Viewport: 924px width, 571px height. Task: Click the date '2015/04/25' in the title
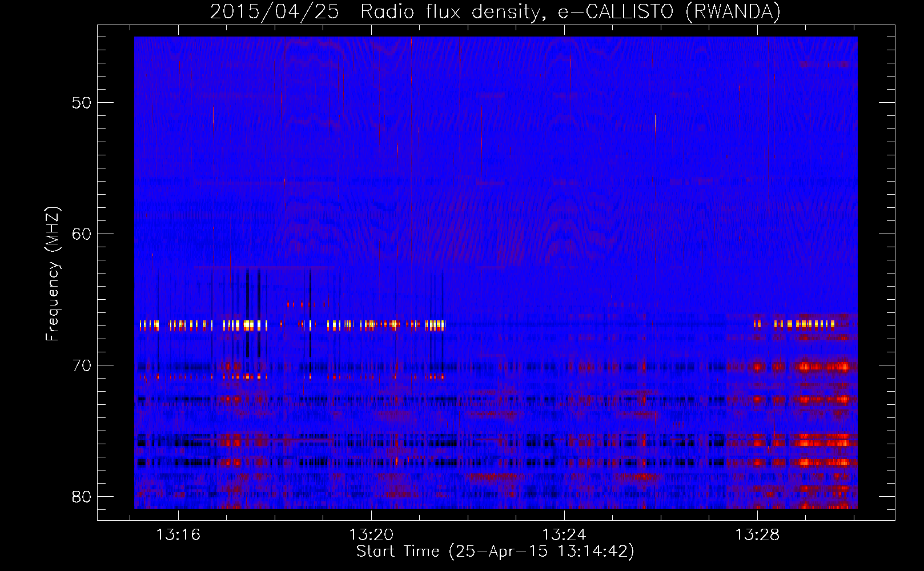click(275, 11)
